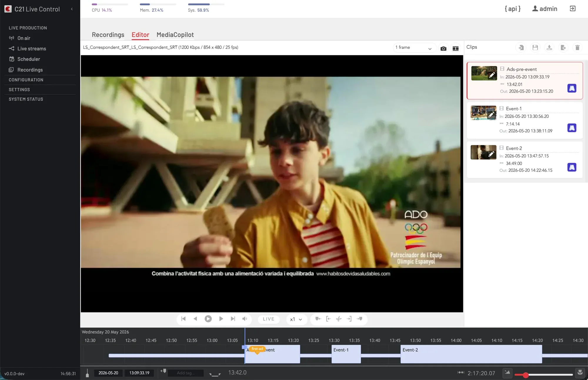Open the admin user menu
588x380 pixels.
pyautogui.click(x=544, y=9)
